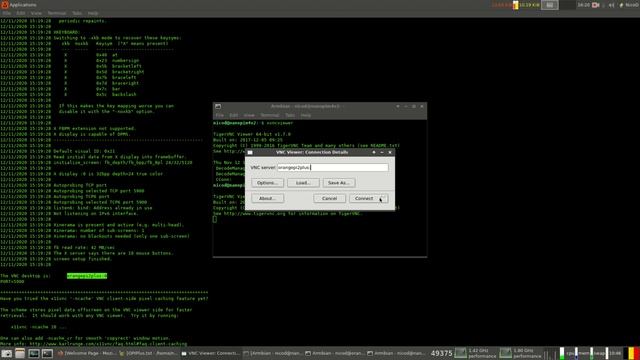Screen dimensions: 640x360
Task: Switch to bracketed [Armbian - nicod@nan...] taskbar item
Action: [272, 353]
